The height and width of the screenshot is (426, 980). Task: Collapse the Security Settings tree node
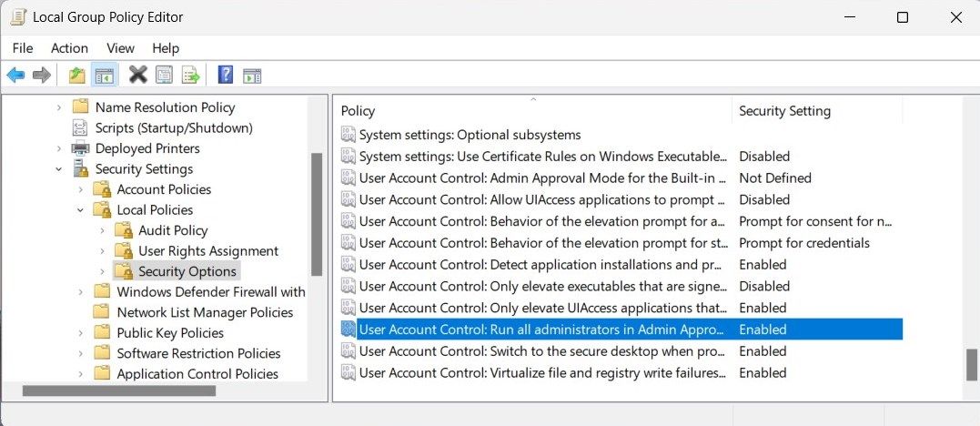tap(59, 169)
